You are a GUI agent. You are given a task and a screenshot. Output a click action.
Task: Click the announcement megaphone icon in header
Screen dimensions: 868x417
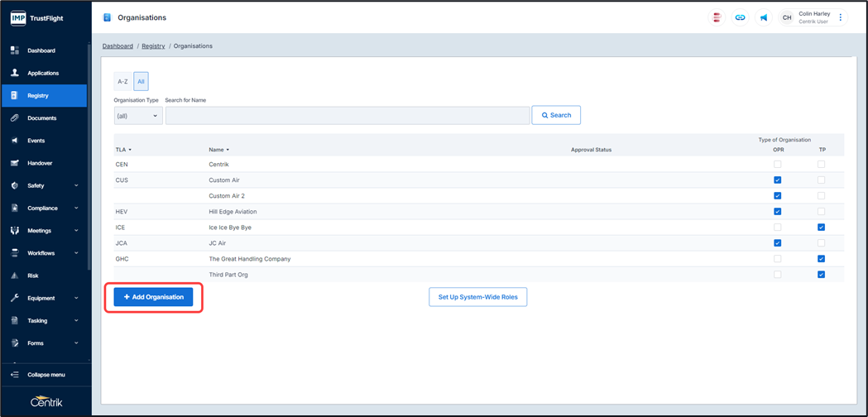(763, 17)
